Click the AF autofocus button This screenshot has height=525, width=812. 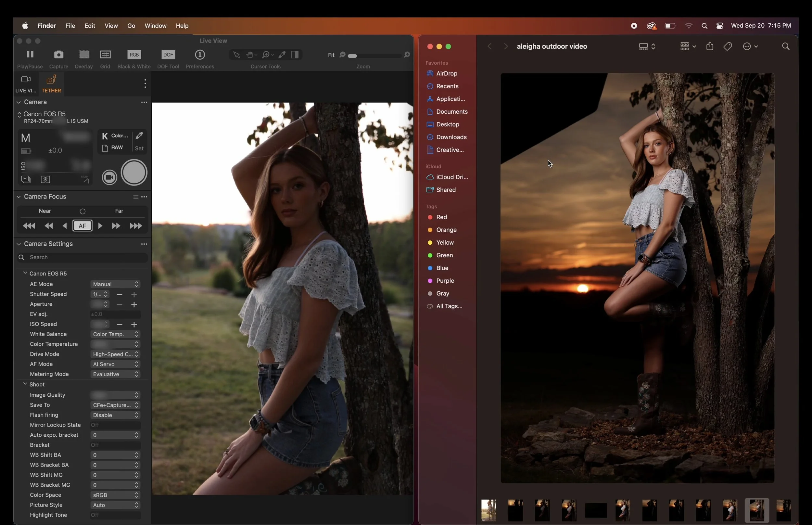(82, 226)
